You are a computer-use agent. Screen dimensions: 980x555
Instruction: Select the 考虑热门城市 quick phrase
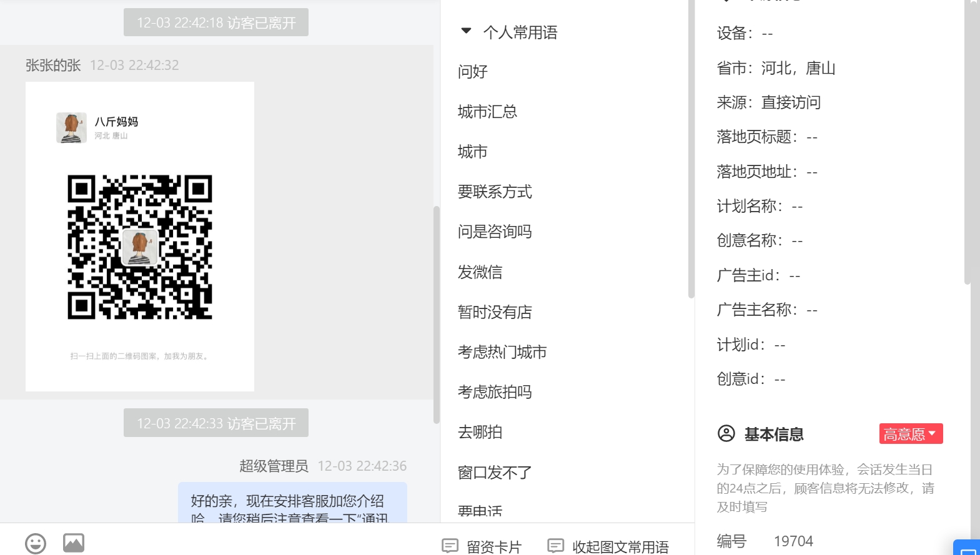point(502,352)
